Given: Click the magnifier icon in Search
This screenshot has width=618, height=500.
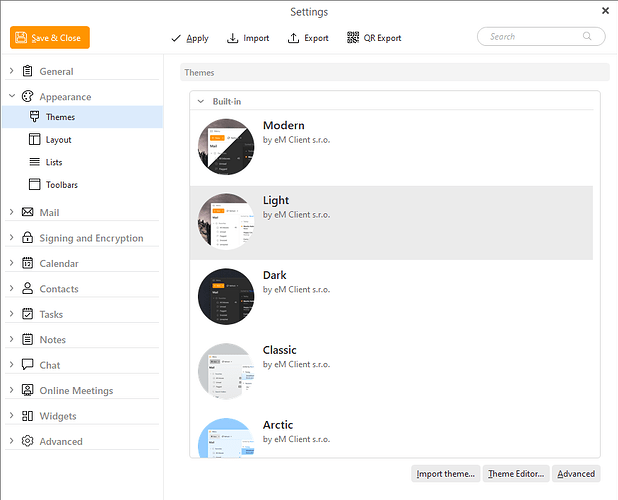Looking at the screenshot, I should (x=587, y=36).
